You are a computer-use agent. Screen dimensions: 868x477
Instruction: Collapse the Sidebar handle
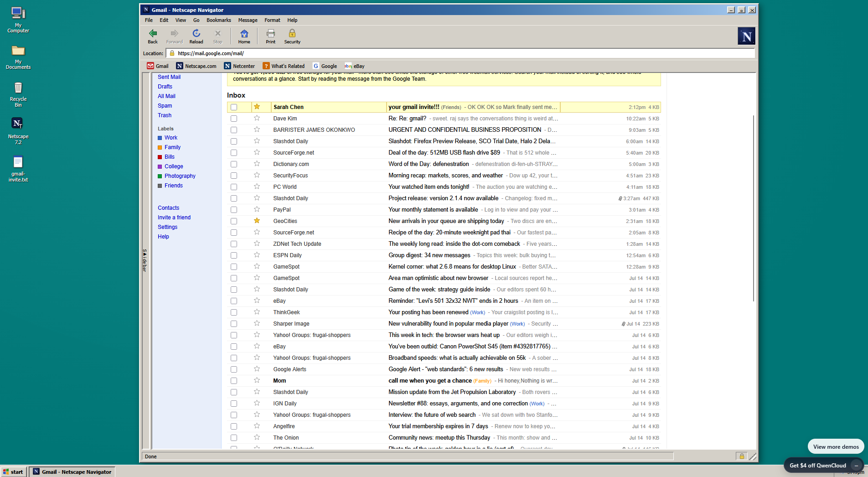pyautogui.click(x=145, y=260)
